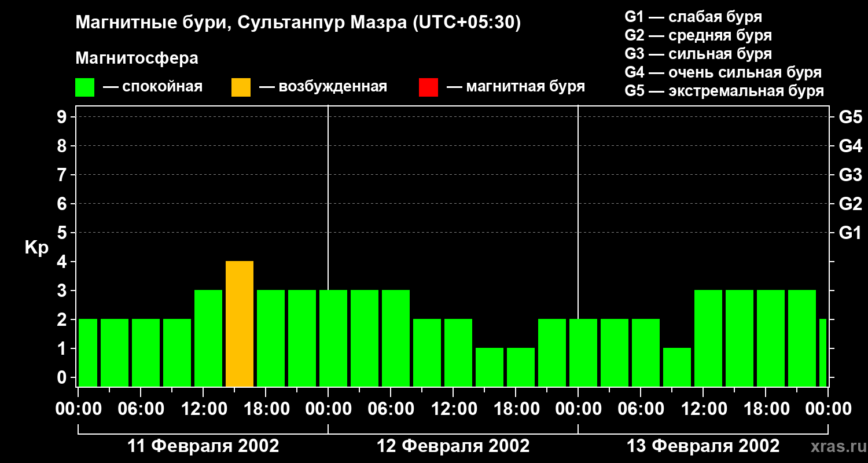
Task: Click the '— спокойная' legend label
Action: coord(152,87)
